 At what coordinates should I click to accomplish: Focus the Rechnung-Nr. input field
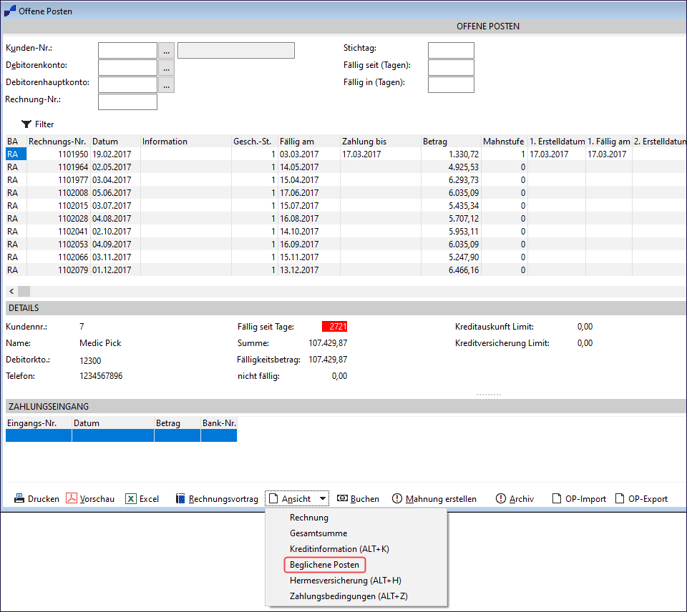pos(127,102)
